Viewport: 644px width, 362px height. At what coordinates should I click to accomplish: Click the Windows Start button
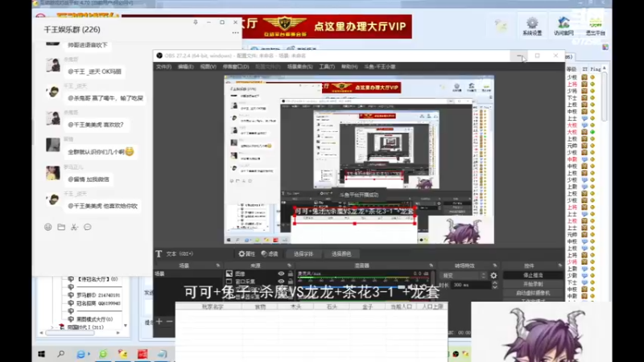[42, 354]
